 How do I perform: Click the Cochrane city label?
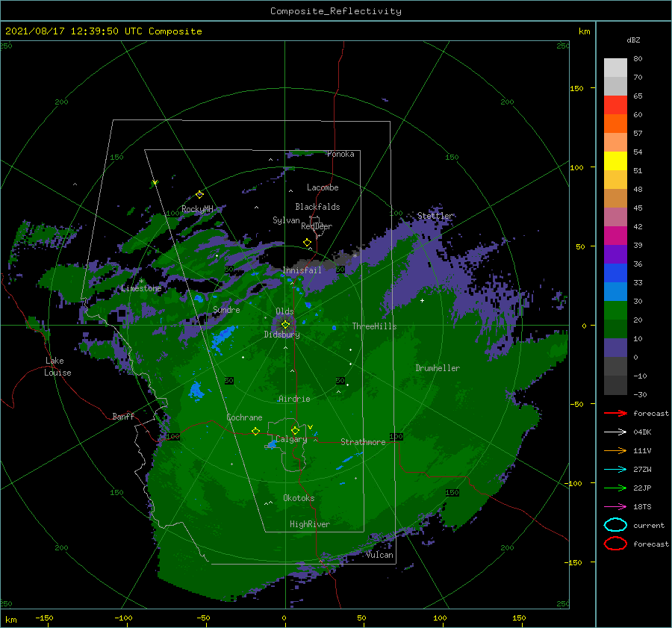click(244, 417)
